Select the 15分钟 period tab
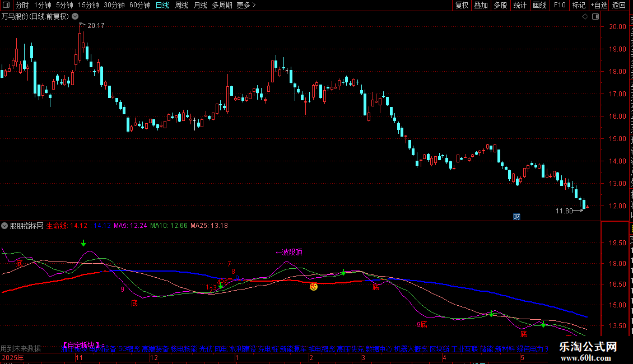This screenshot has height=364, width=633. pos(89,5)
